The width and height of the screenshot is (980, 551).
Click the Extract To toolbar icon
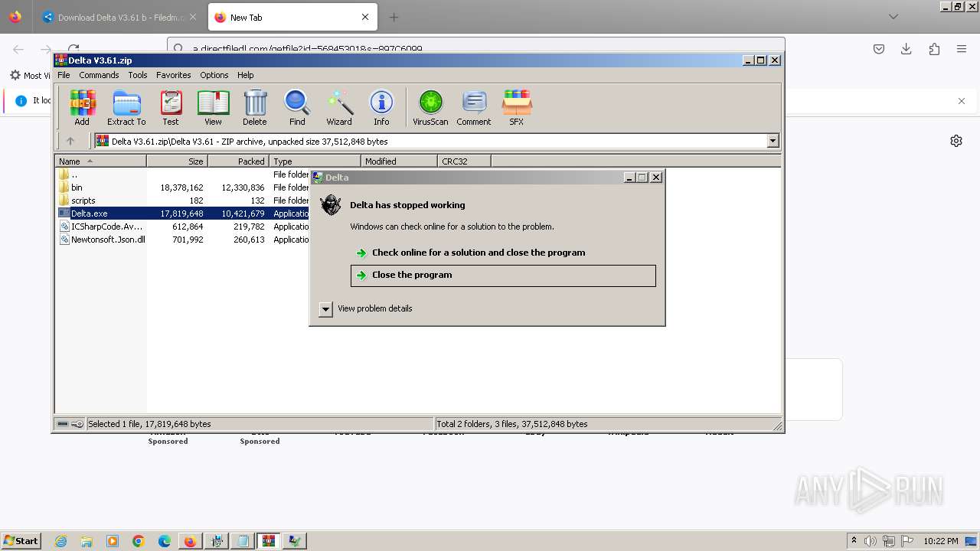pyautogui.click(x=126, y=107)
